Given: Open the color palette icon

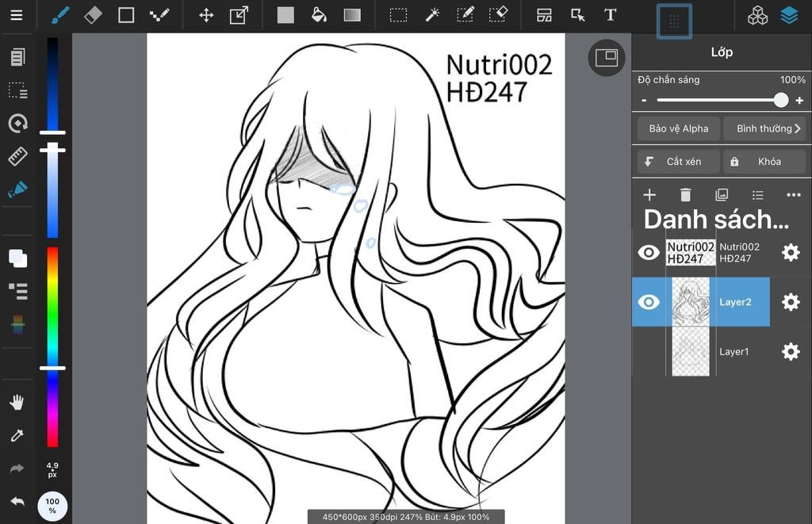Looking at the screenshot, I should 17,324.
